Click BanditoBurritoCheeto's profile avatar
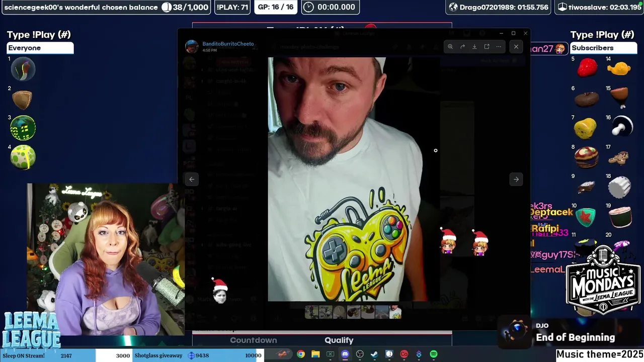 (x=192, y=46)
